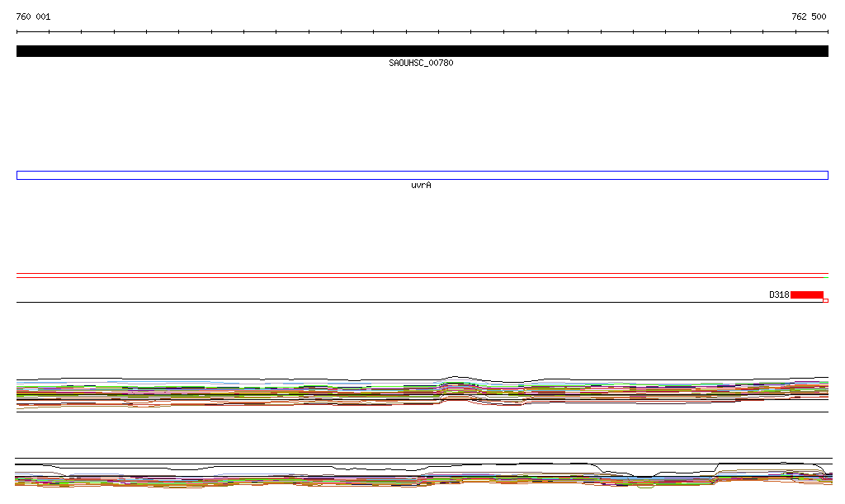This screenshot has height=504, width=845.
Task: Click the 762 500 end coordinate
Action: pyautogui.click(x=809, y=16)
